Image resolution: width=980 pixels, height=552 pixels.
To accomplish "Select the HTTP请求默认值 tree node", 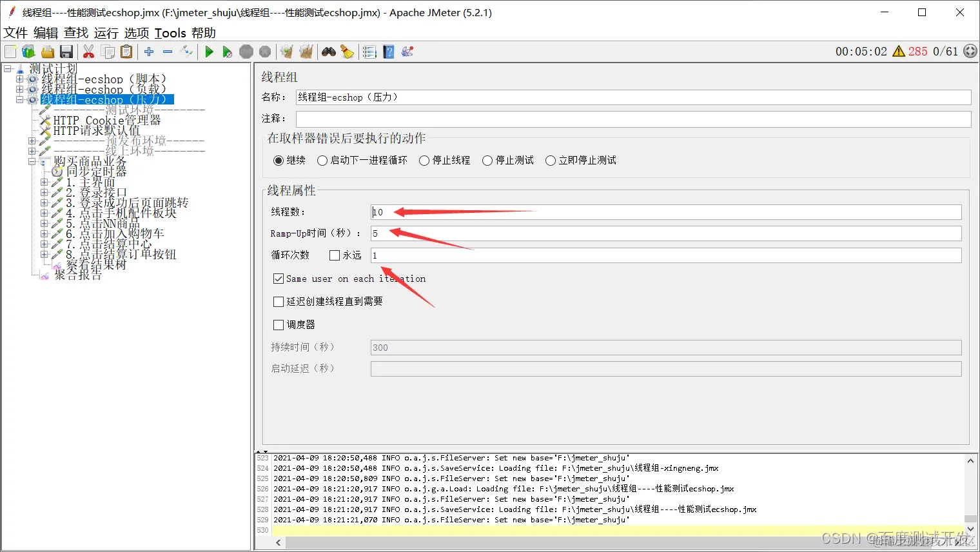I will (97, 131).
